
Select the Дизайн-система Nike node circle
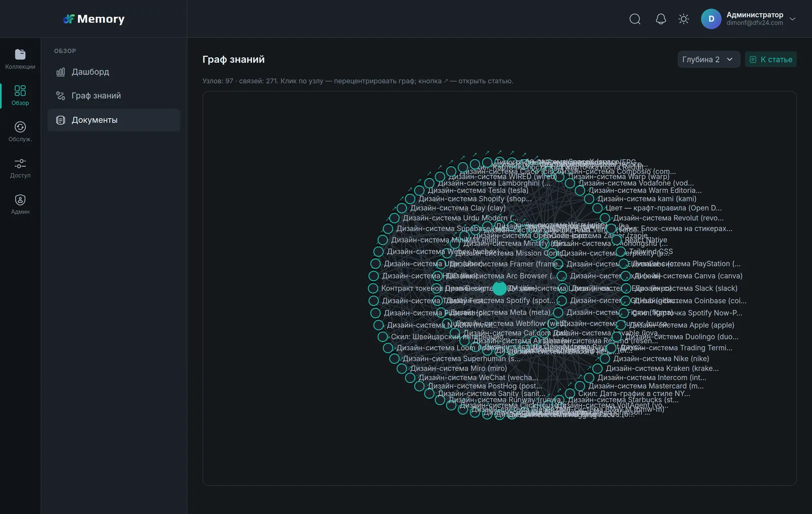point(605,359)
